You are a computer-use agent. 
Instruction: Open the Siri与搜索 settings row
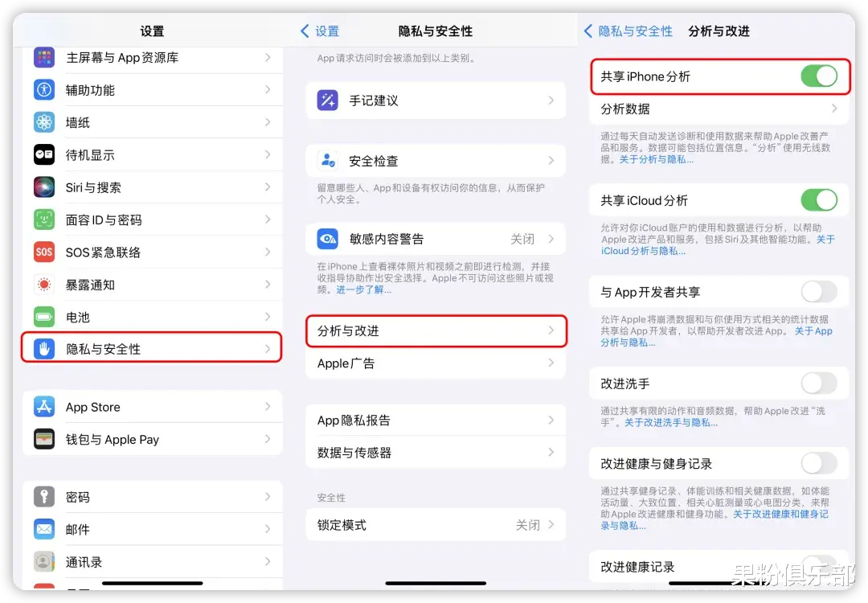coord(152,187)
